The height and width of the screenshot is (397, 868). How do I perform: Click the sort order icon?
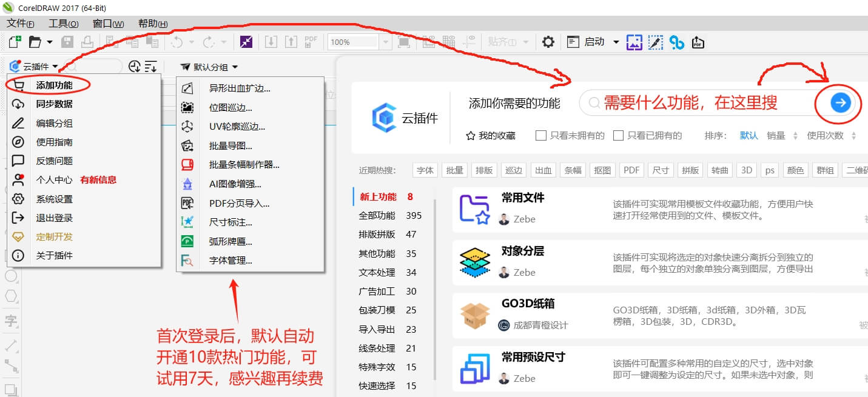pyautogui.click(x=150, y=67)
